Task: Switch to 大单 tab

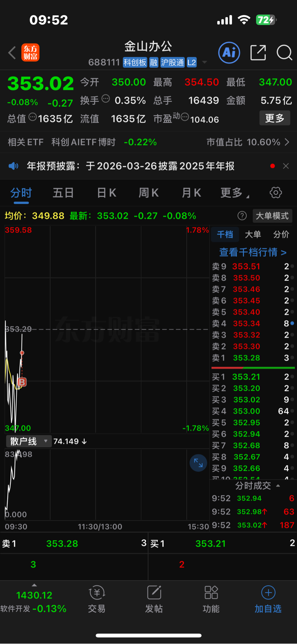Action: coord(253,234)
